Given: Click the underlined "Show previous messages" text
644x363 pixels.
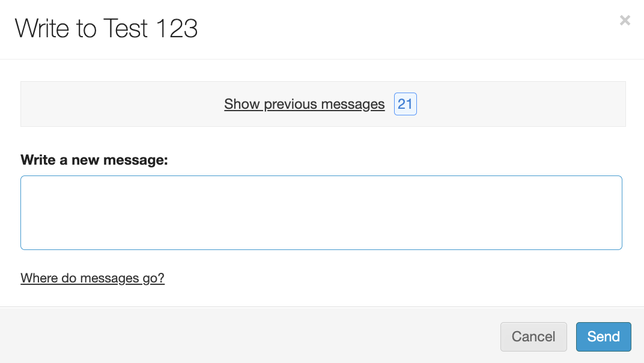Looking at the screenshot, I should 304,104.
